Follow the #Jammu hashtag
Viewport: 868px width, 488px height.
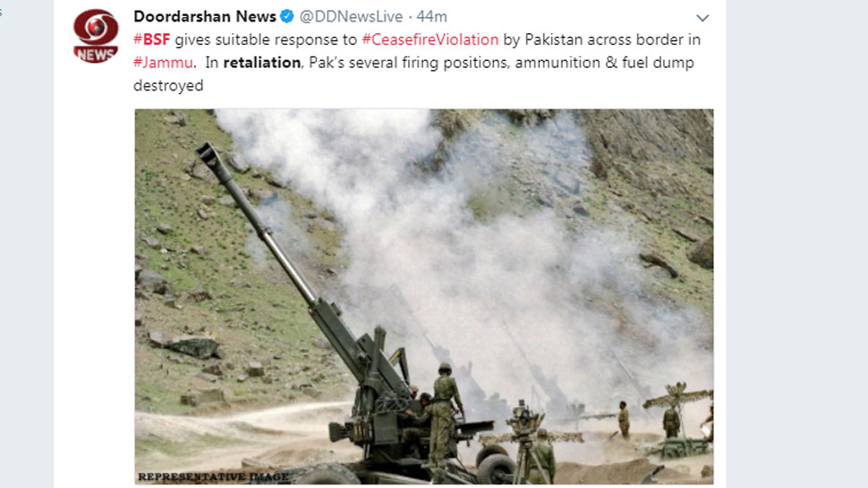click(x=163, y=63)
